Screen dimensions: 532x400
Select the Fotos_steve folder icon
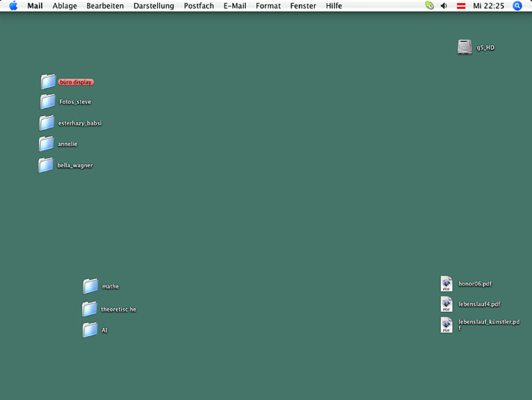pyautogui.click(x=48, y=101)
